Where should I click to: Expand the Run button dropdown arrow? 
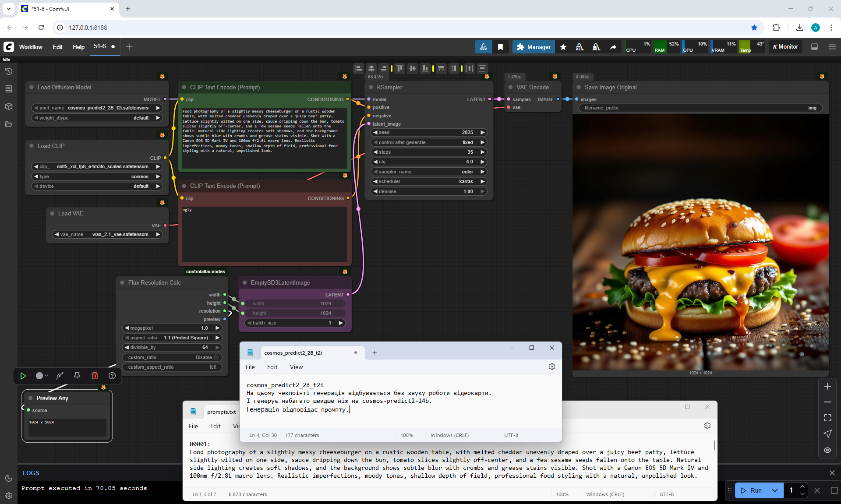pyautogui.click(x=774, y=490)
